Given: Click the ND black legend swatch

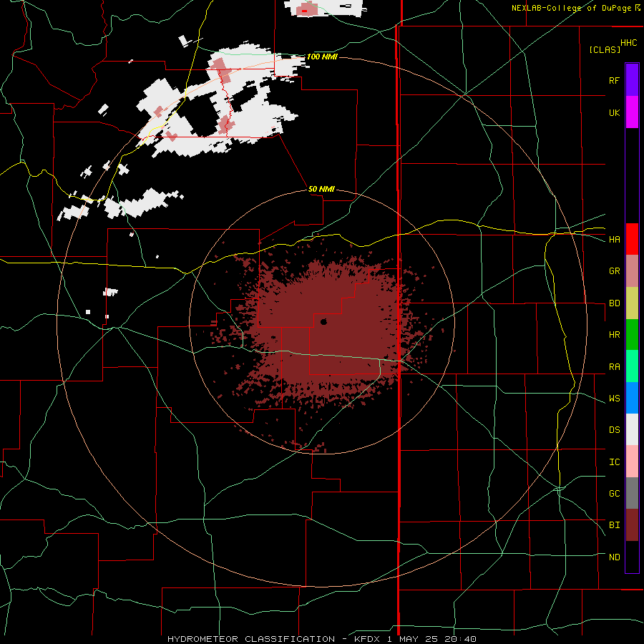Looking at the screenshot, I should point(632,557).
